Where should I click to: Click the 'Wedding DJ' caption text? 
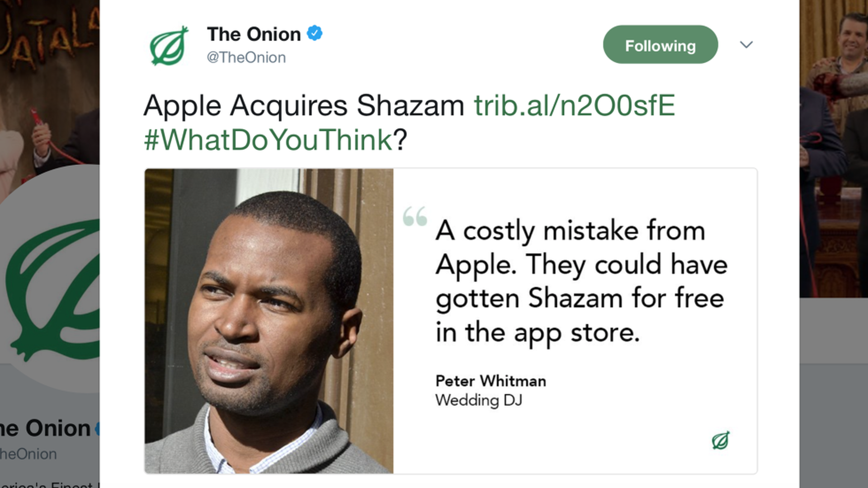click(x=479, y=400)
